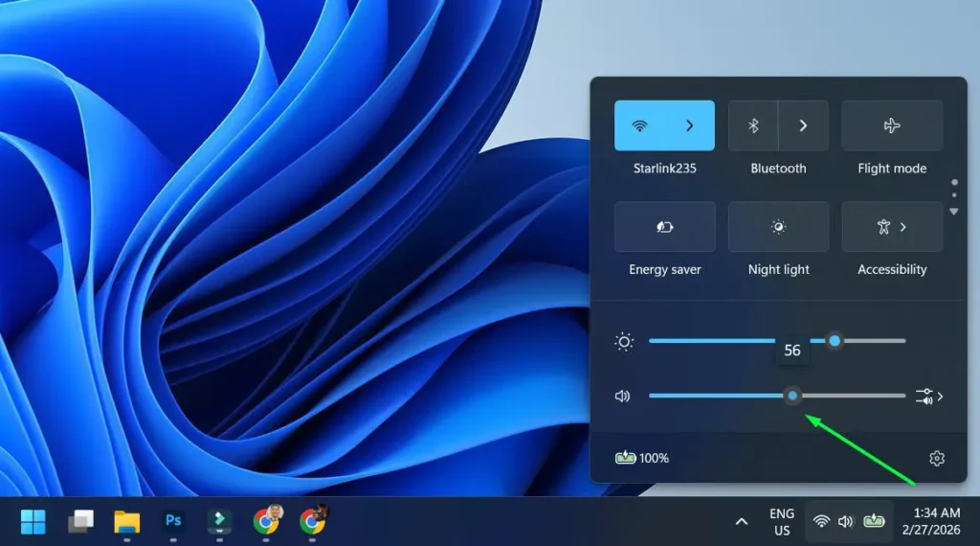Open first Chrome profile window
The width and height of the screenshot is (980, 546).
tap(267, 520)
